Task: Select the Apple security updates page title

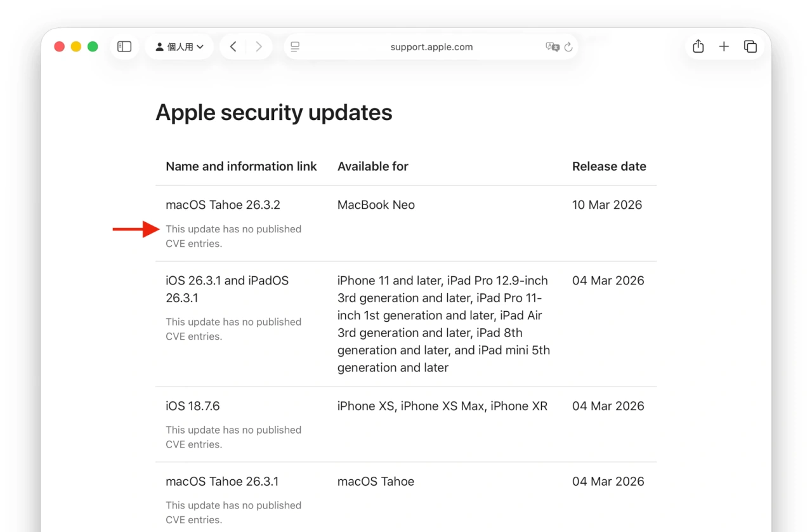Action: click(274, 112)
